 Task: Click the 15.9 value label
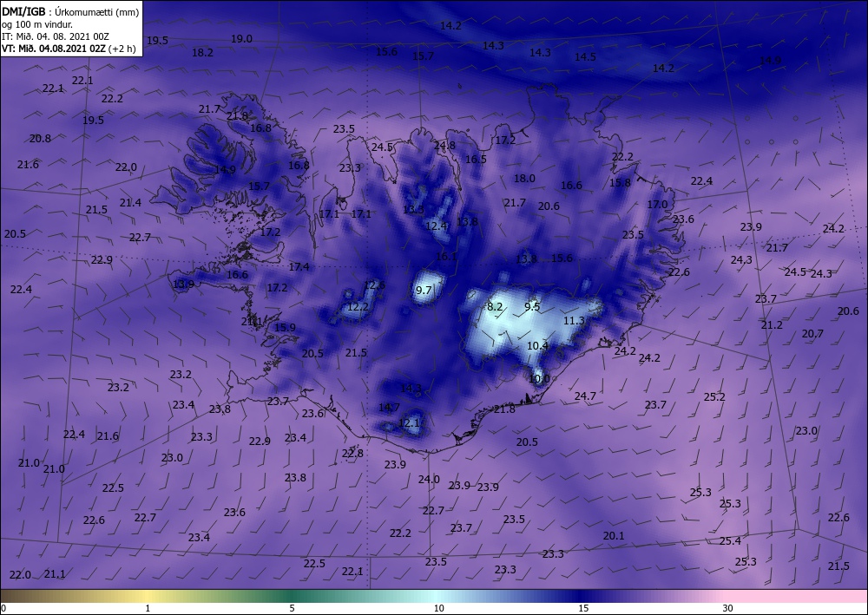(285, 327)
